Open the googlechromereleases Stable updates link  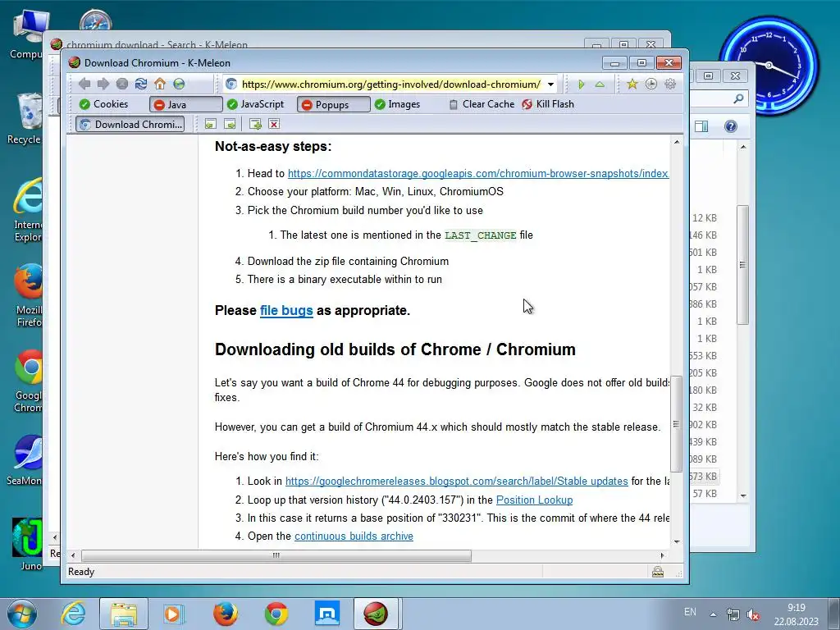[x=456, y=481]
